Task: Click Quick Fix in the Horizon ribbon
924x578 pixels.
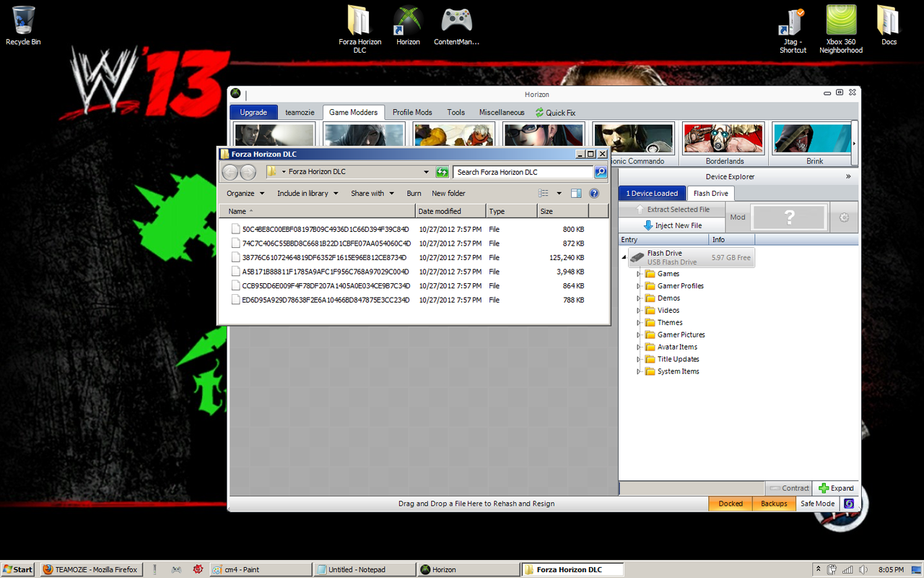Action: click(x=555, y=113)
